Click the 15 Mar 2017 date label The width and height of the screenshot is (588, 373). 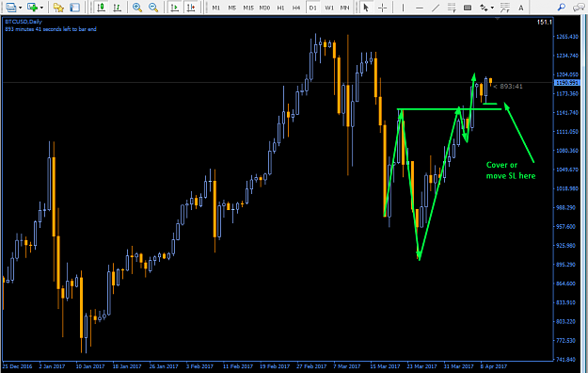tap(385, 366)
